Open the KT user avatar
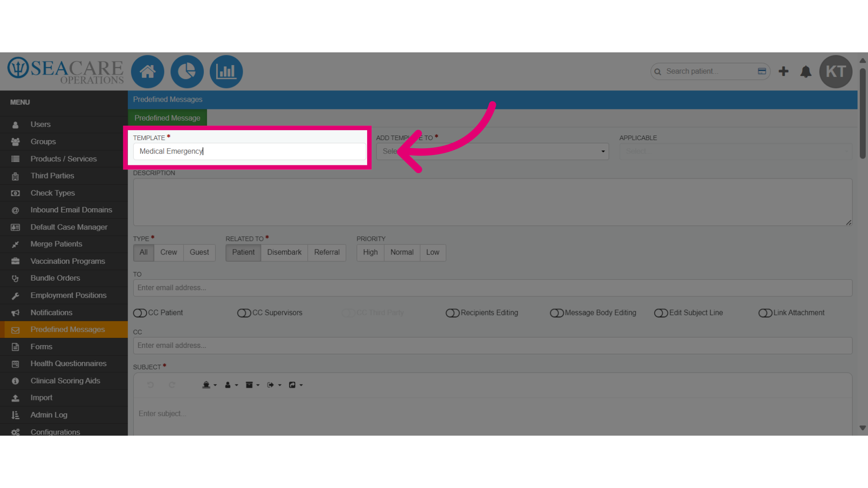This screenshot has width=868, height=488. coord(835,71)
